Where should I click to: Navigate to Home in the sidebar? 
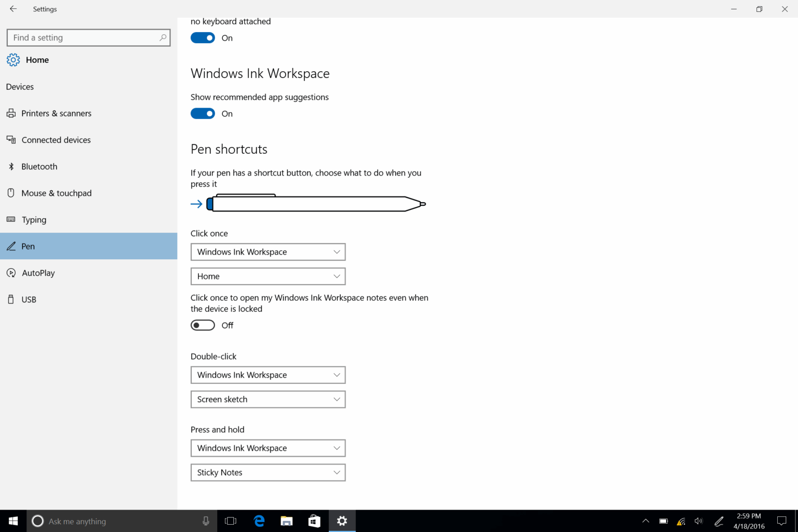click(x=36, y=60)
